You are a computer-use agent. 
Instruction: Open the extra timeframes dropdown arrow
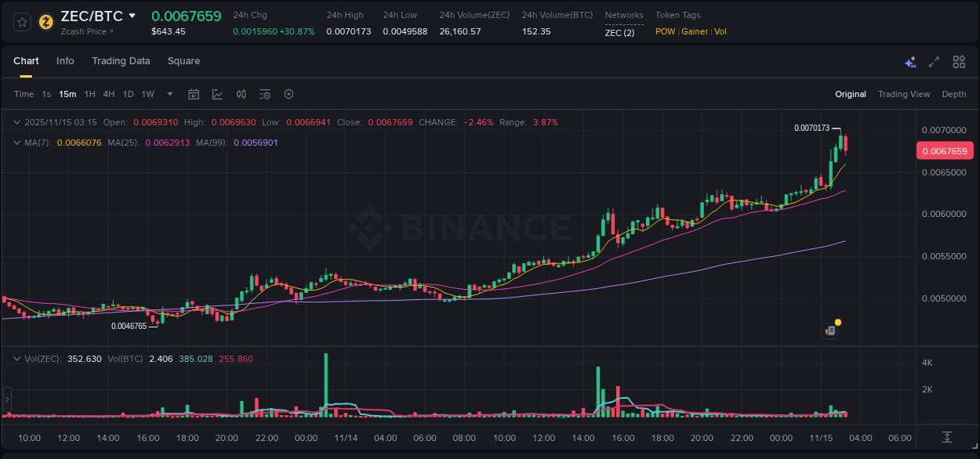(x=169, y=94)
